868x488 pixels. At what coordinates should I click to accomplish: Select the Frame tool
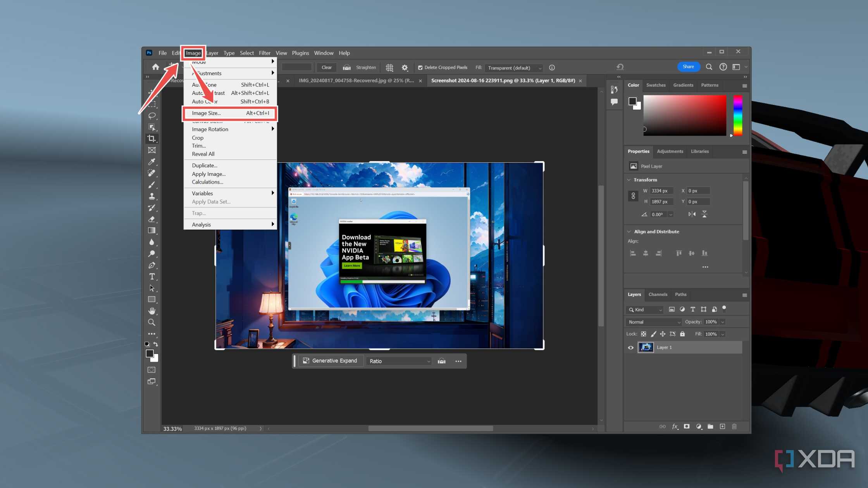152,150
